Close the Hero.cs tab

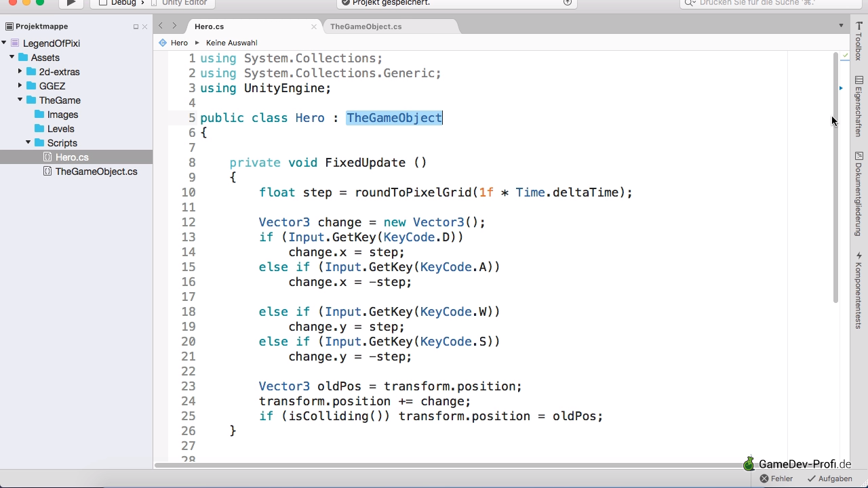tap(314, 27)
